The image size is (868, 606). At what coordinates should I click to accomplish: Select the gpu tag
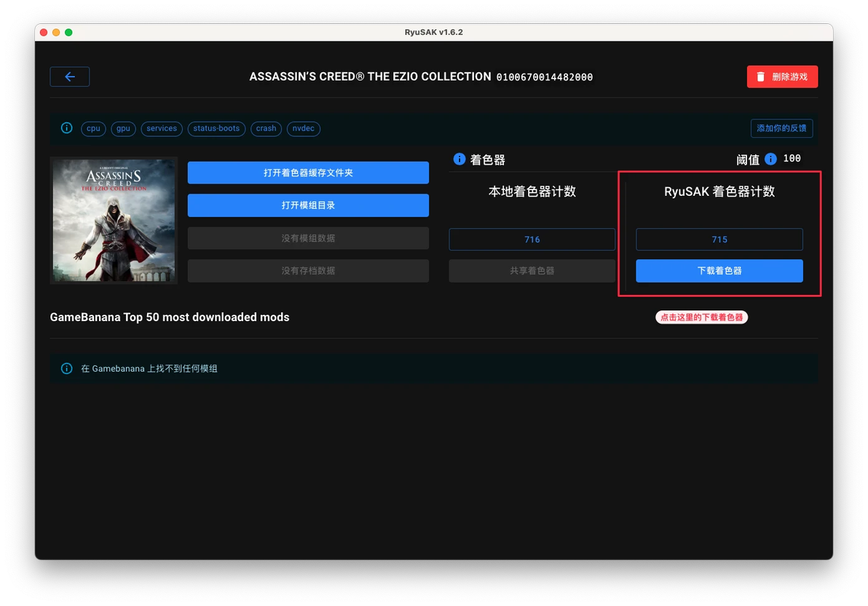(123, 128)
